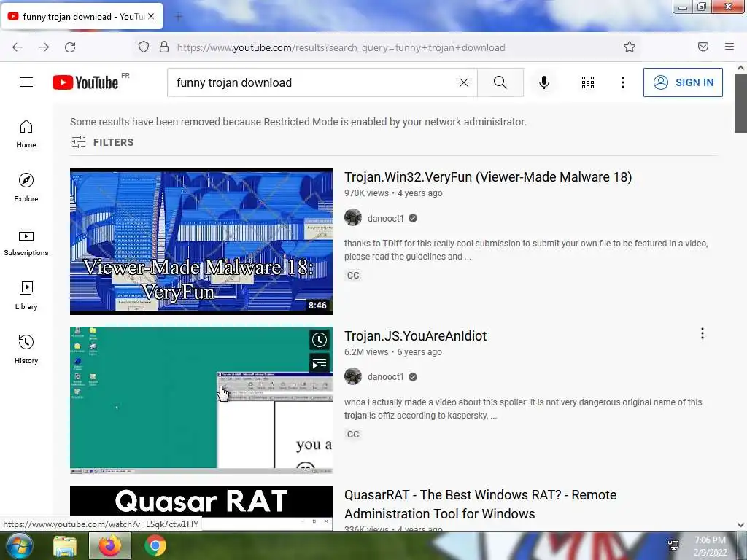Open the settings three-dot menu beside Sign In
The width and height of the screenshot is (747, 560).
(x=623, y=82)
